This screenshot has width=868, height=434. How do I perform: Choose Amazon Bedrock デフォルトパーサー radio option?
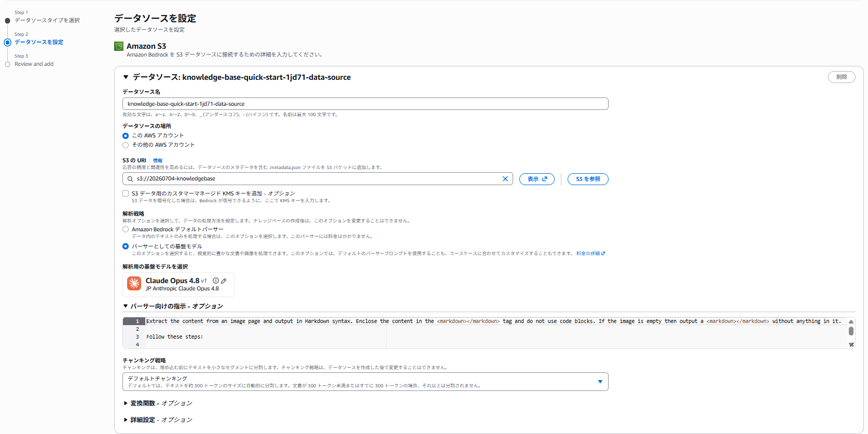pos(126,229)
